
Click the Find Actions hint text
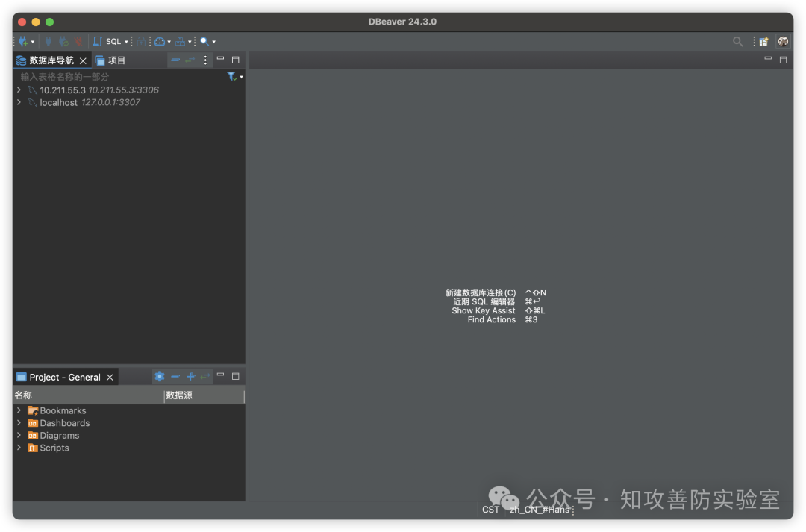tap(491, 319)
